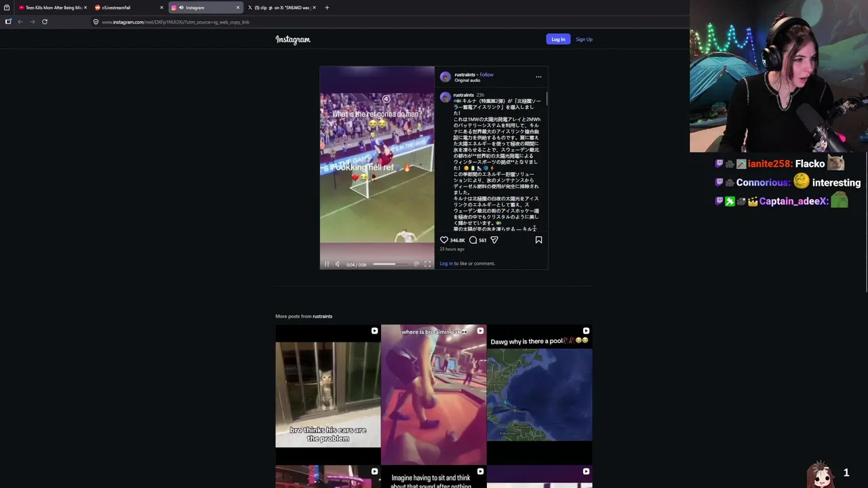Focus the instagram.com address bar URL
868x488 pixels.
click(176, 22)
